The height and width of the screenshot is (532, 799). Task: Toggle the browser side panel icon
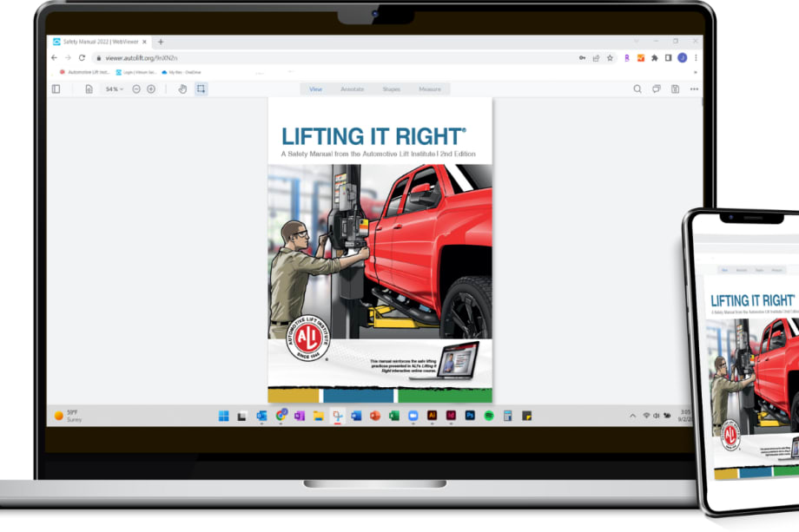[669, 58]
